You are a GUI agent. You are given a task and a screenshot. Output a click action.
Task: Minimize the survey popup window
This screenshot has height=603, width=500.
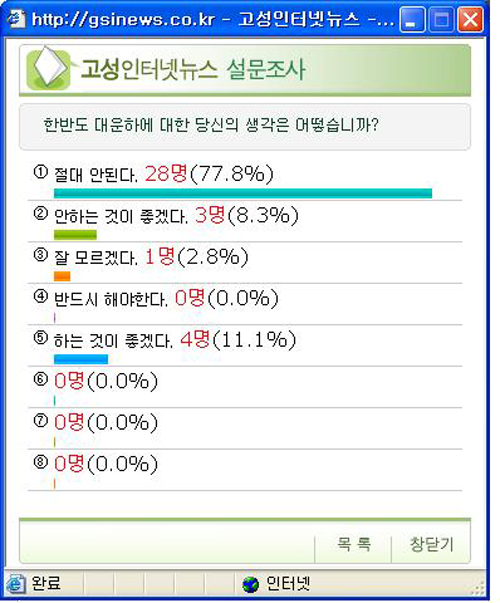(x=412, y=19)
